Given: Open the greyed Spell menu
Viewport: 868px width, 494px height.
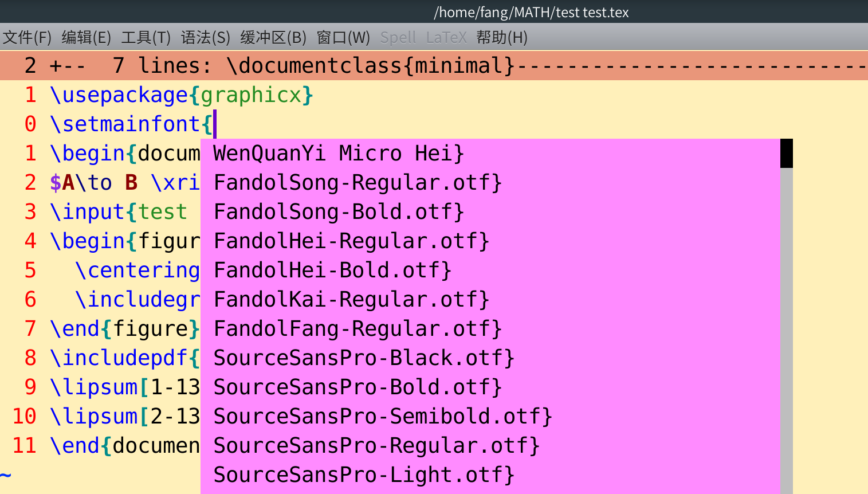Looking at the screenshot, I should point(398,38).
